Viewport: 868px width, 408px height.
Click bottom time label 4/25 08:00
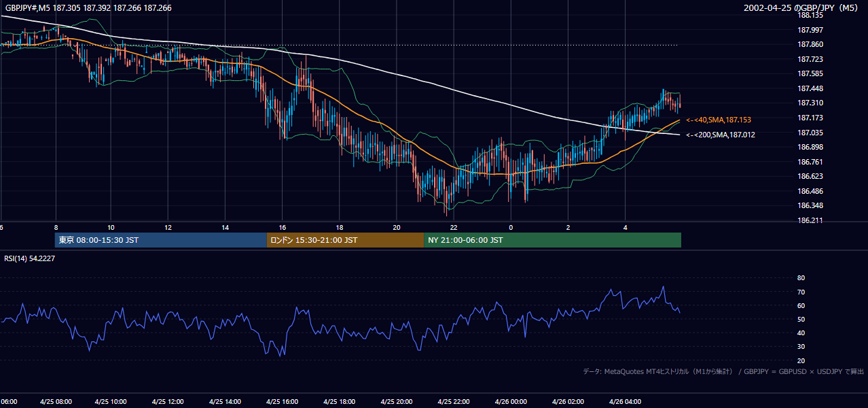click(55, 401)
